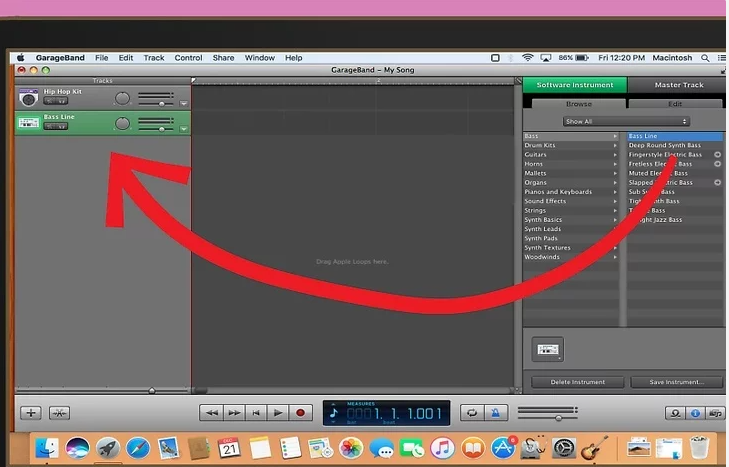This screenshot has height=467, width=729.
Task: Expand the Organs category
Action: [571, 182]
